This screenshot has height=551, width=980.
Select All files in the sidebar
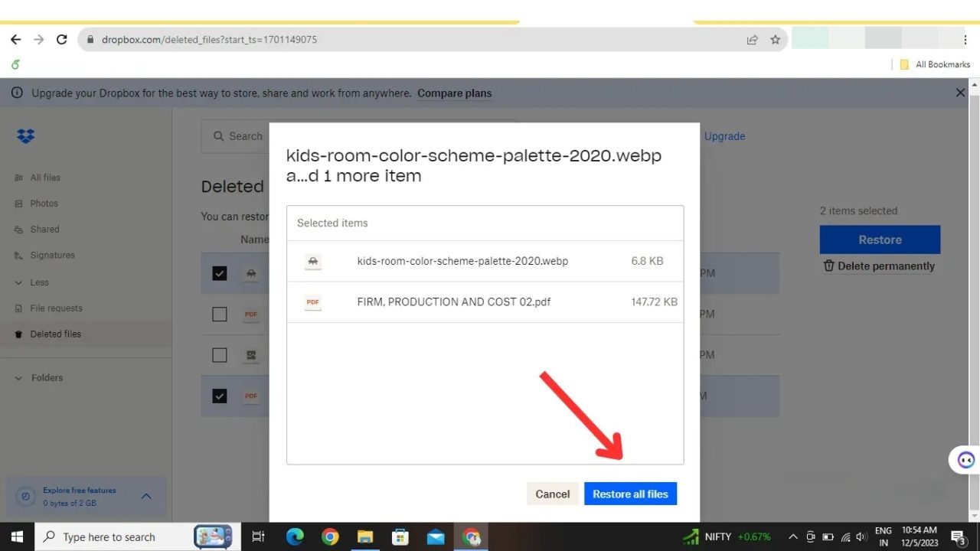(x=44, y=177)
